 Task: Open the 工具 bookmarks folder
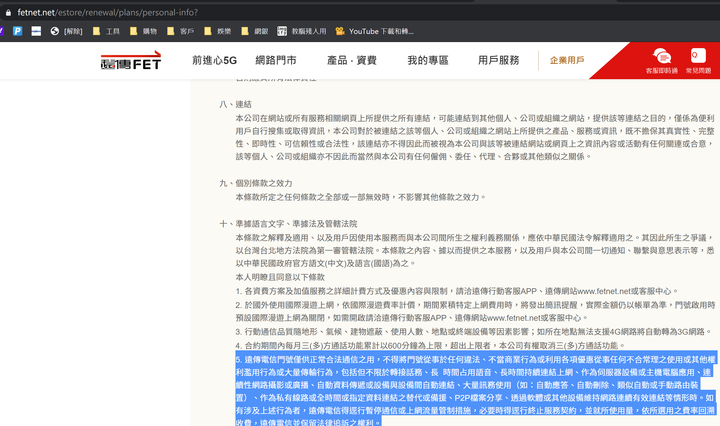click(106, 31)
